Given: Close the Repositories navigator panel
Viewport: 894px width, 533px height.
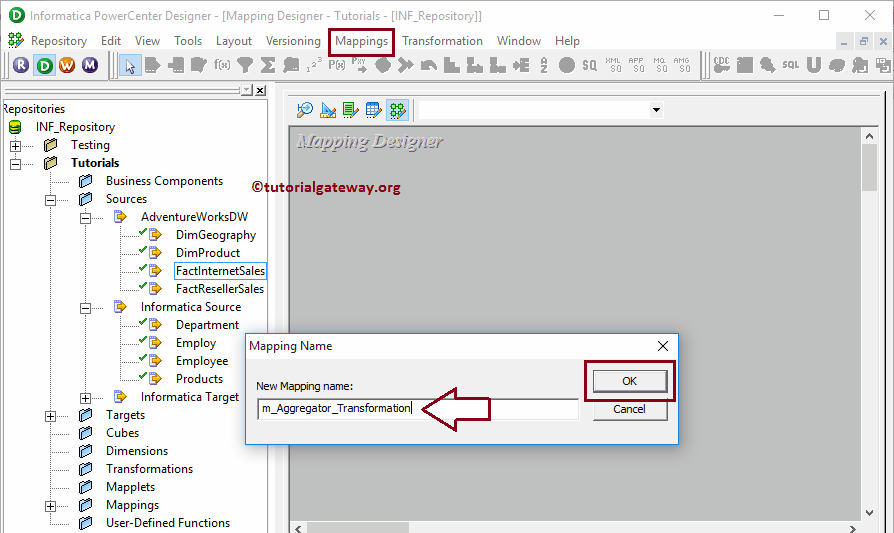Looking at the screenshot, I should (260, 90).
